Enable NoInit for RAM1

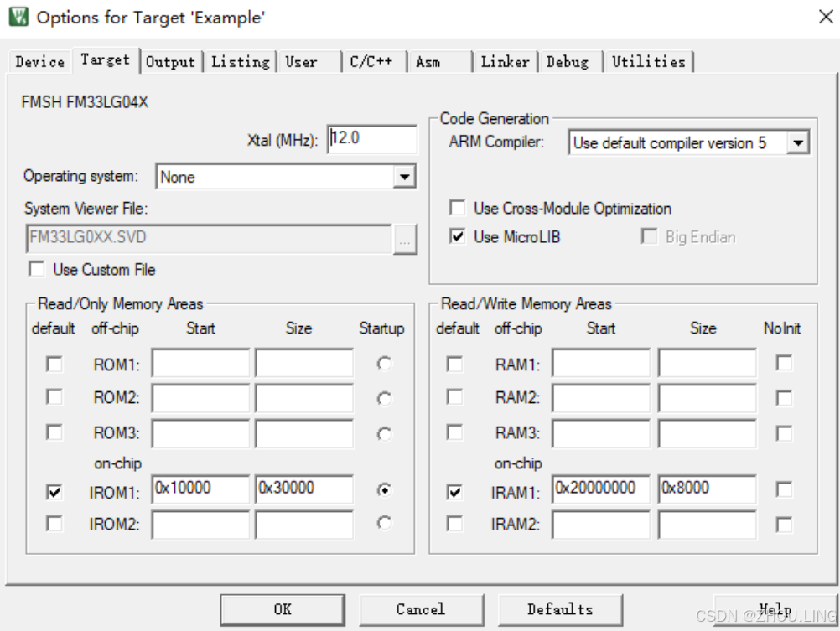pos(785,363)
